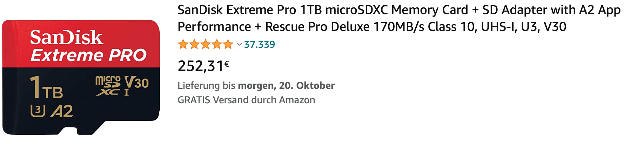Image resolution: width=644 pixels, height=144 pixels.
Task: Click the delivery date morgen, 20. Oktober
Action: [286, 86]
